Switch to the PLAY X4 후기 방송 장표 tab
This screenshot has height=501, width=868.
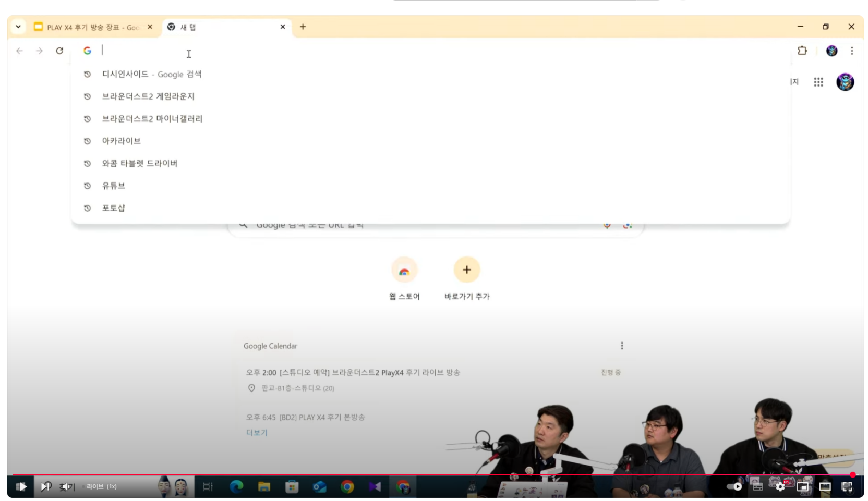click(x=93, y=27)
